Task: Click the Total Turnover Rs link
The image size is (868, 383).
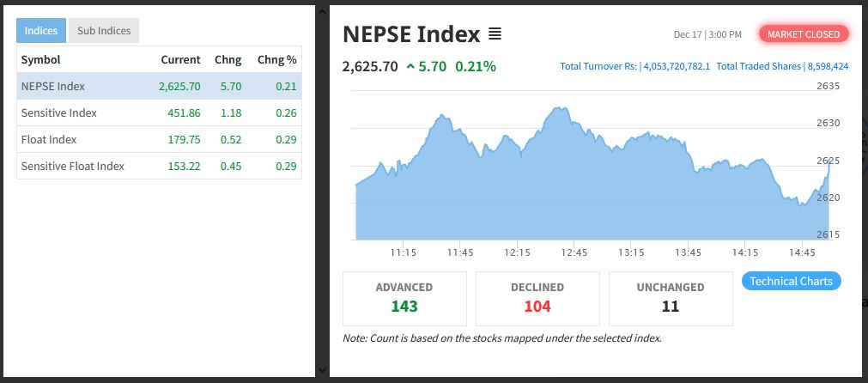Action: (x=634, y=66)
